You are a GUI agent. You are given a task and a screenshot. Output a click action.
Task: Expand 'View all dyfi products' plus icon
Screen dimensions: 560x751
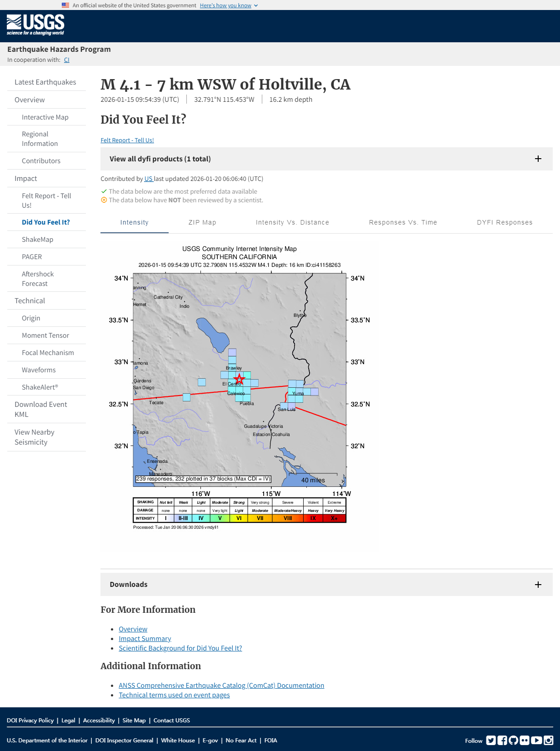click(538, 159)
